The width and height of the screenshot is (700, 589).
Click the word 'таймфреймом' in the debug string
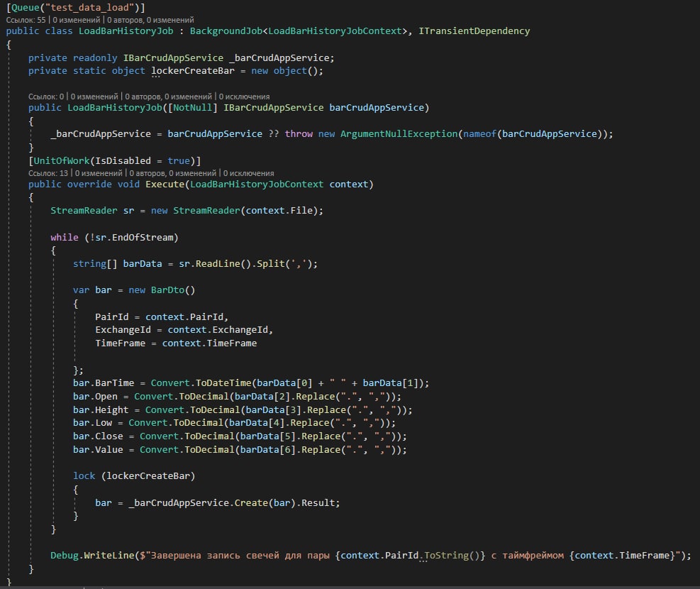tap(533, 555)
